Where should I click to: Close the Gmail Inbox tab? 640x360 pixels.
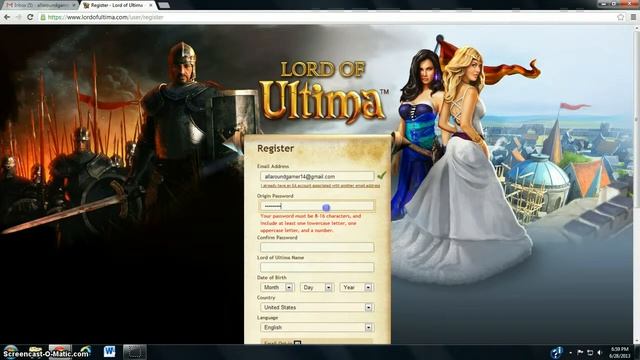tap(74, 5)
